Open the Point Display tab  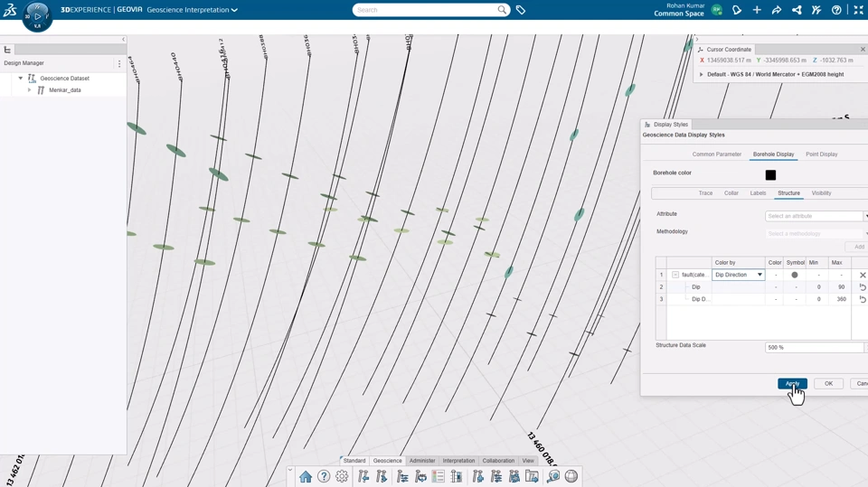(x=822, y=155)
